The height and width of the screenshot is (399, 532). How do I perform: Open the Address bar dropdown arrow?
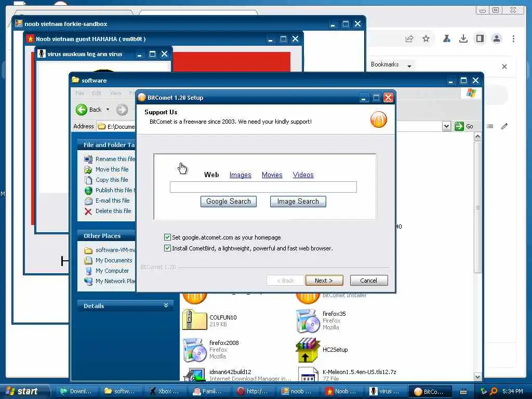click(x=446, y=126)
